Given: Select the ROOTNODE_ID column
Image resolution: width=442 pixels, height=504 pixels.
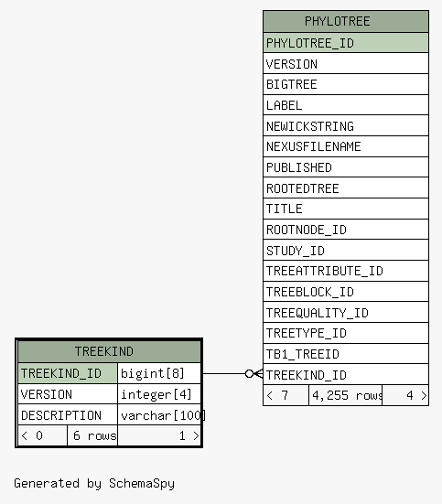Looking at the screenshot, I should click(346, 230).
